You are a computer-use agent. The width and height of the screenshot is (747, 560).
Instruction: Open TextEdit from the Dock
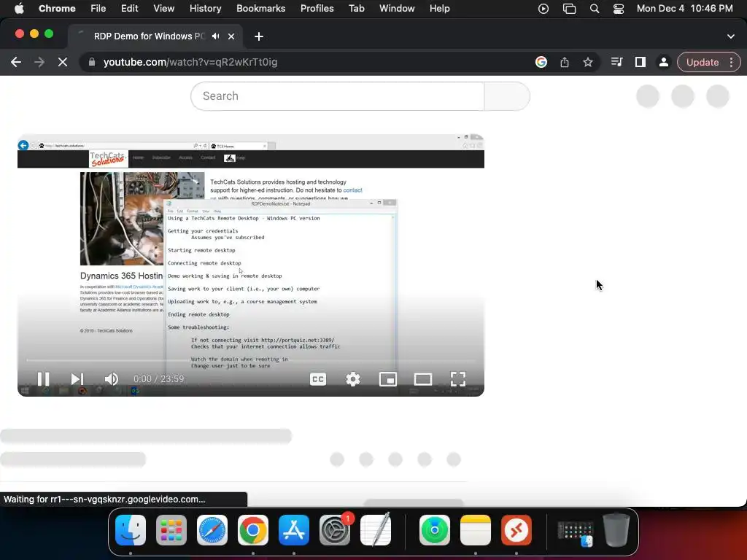pyautogui.click(x=376, y=530)
